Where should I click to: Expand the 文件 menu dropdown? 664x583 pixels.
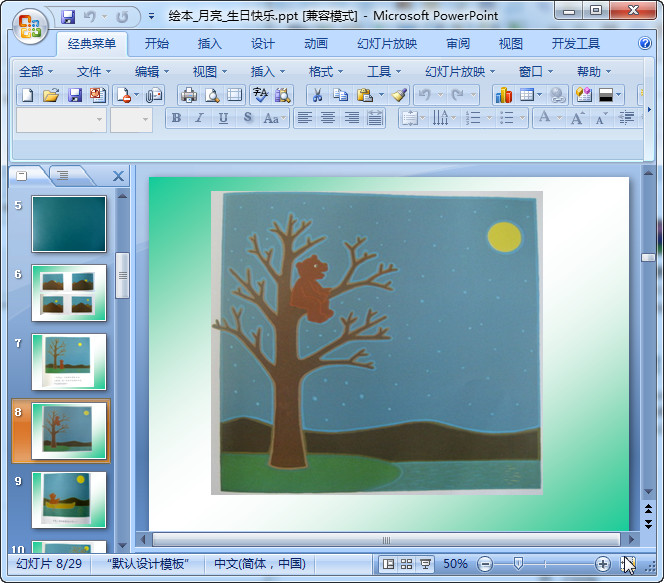pos(94,72)
